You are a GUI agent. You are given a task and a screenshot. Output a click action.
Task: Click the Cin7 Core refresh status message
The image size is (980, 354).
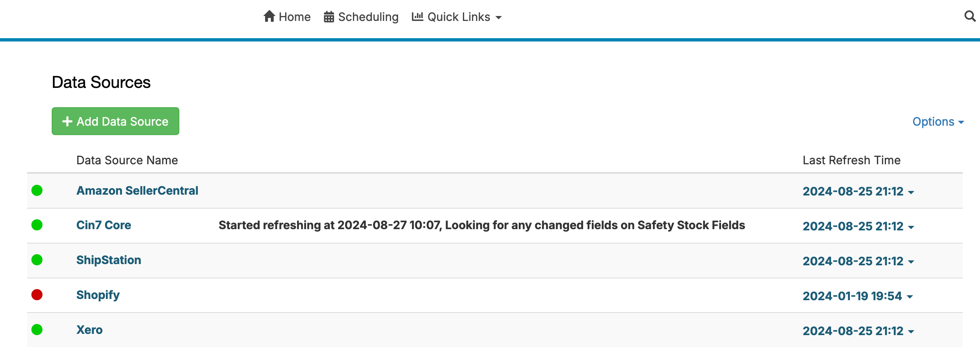481,225
